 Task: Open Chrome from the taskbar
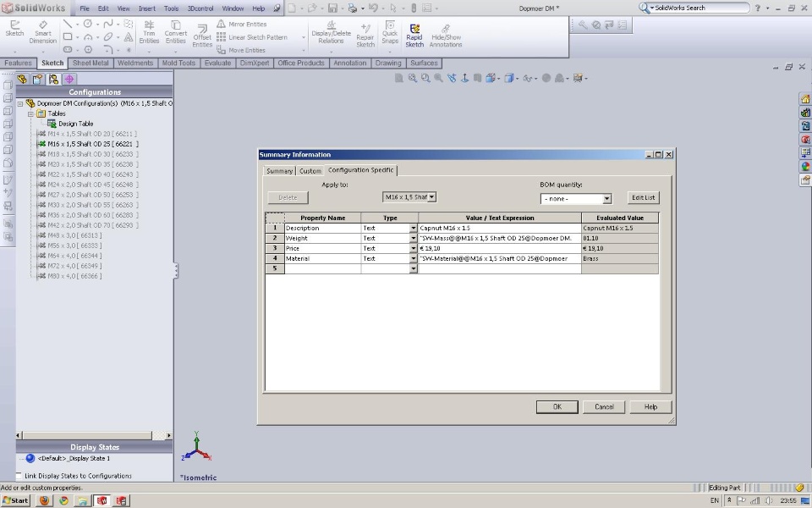(x=63, y=500)
